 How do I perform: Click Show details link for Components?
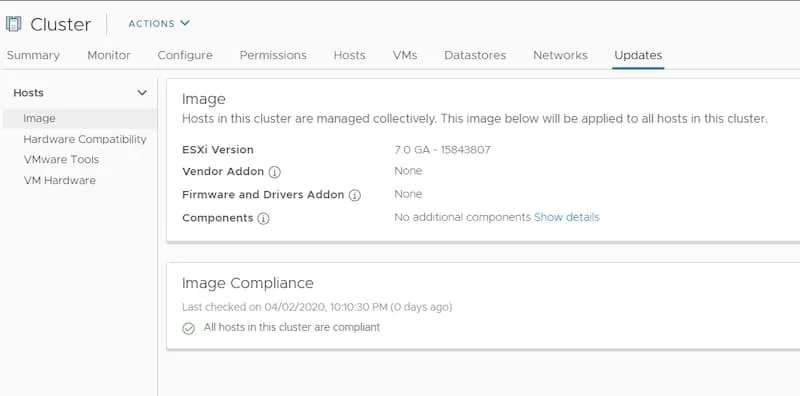(x=566, y=217)
